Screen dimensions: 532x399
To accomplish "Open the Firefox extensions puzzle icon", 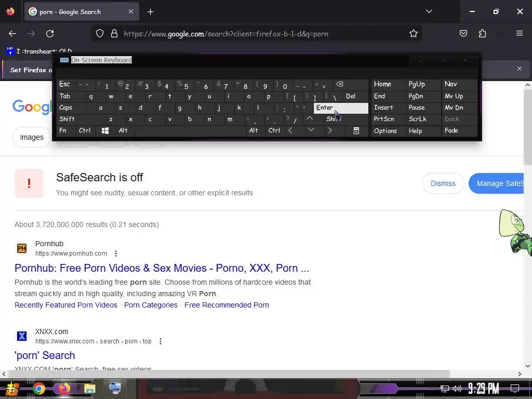I will point(482,34).
